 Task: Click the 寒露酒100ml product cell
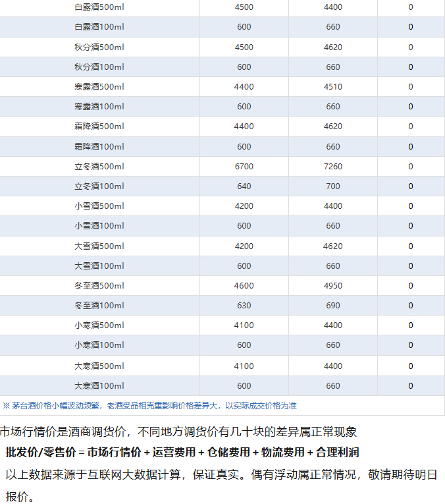(x=99, y=107)
